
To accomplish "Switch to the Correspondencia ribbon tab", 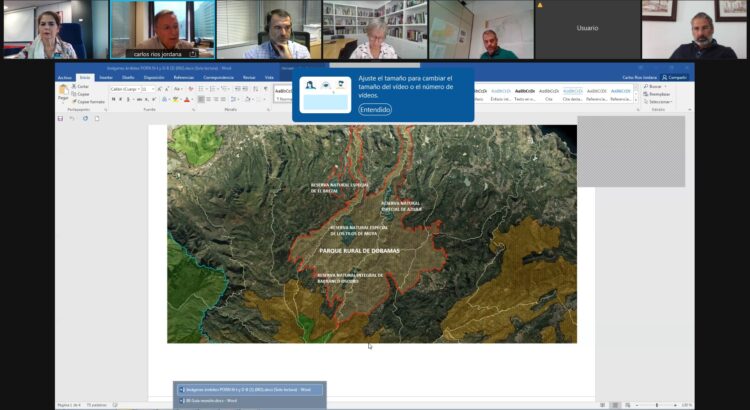I will coord(218,78).
